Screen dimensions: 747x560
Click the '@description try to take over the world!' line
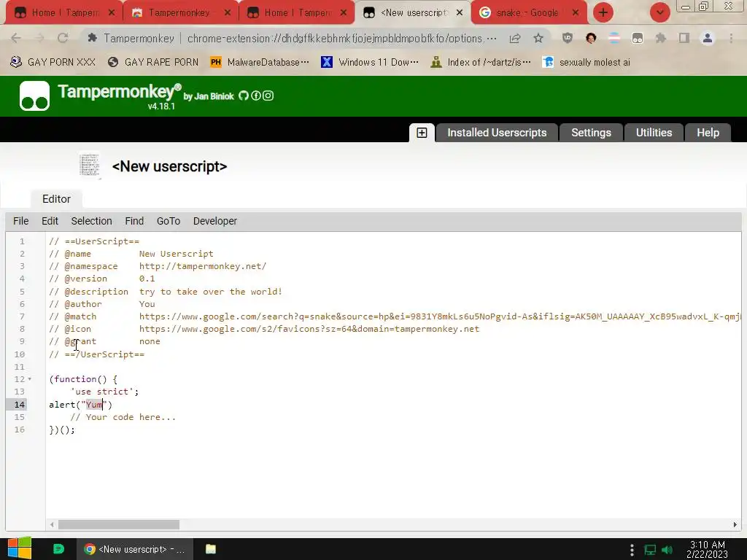166,292
